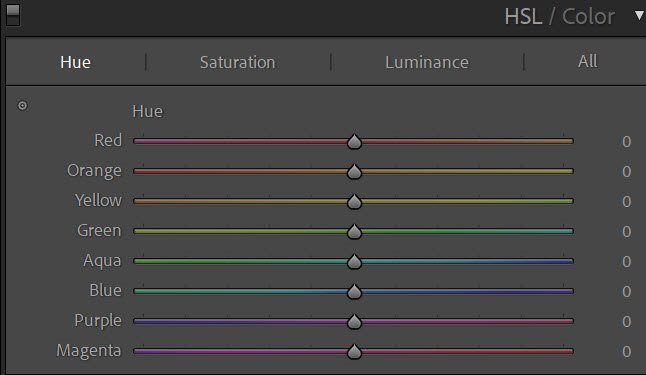Click the HSL mode label in header
This screenshot has width=646, height=375.
(523, 17)
